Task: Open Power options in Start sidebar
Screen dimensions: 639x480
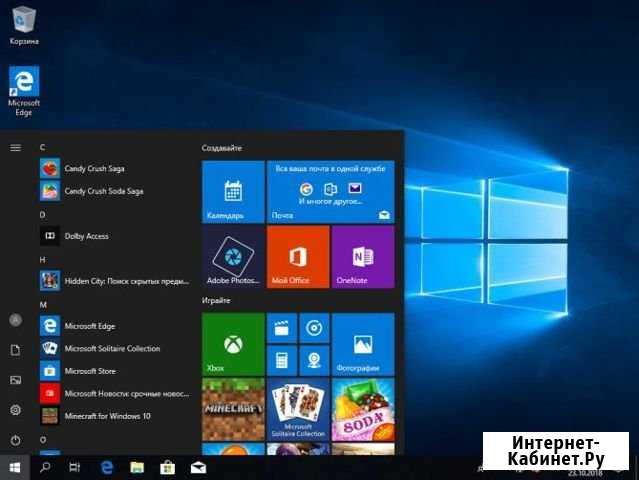Action: [15, 440]
